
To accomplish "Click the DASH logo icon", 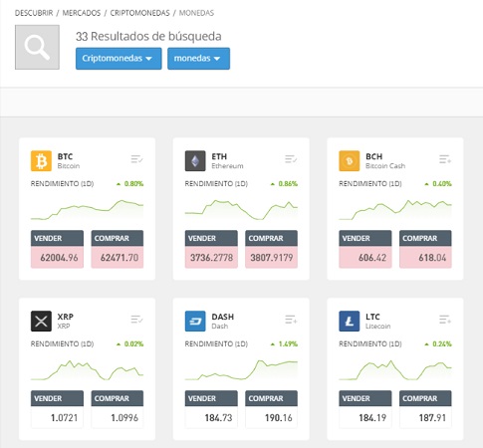I will pos(195,321).
